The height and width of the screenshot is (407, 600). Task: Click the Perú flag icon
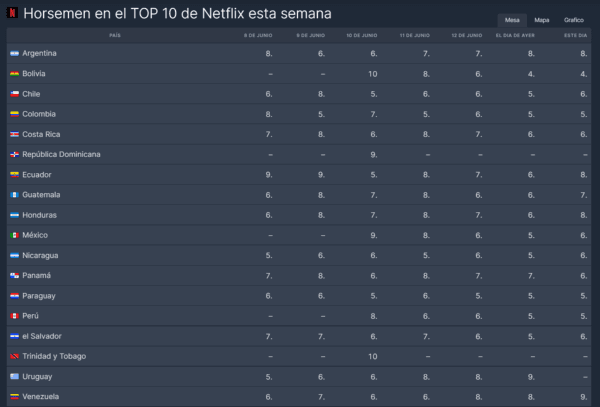14,316
